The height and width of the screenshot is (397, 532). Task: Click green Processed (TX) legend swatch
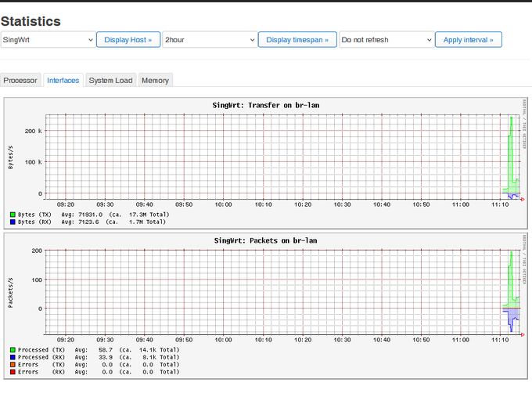[x=13, y=350]
